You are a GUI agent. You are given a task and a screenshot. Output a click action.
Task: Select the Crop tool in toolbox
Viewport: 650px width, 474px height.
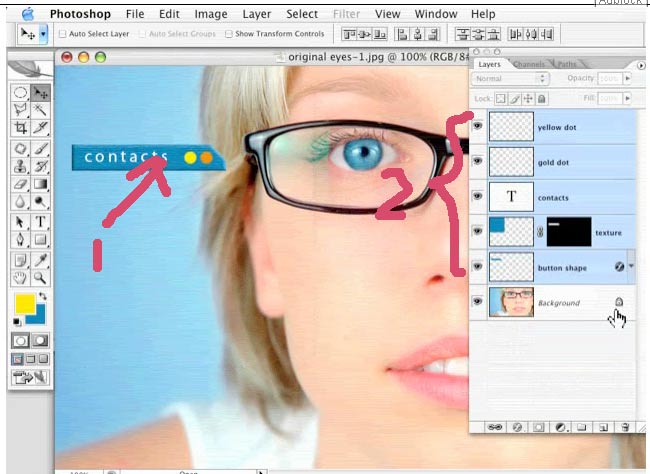tap(19, 128)
